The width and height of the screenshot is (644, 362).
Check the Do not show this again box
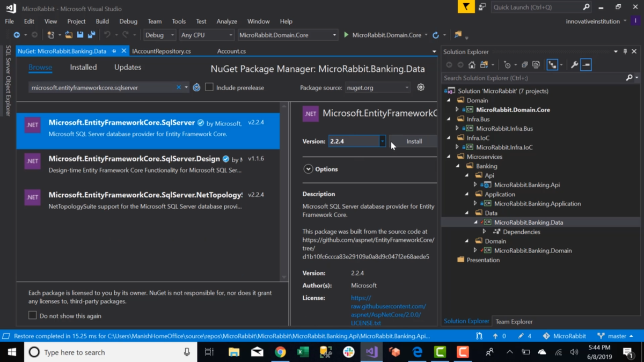point(33,315)
